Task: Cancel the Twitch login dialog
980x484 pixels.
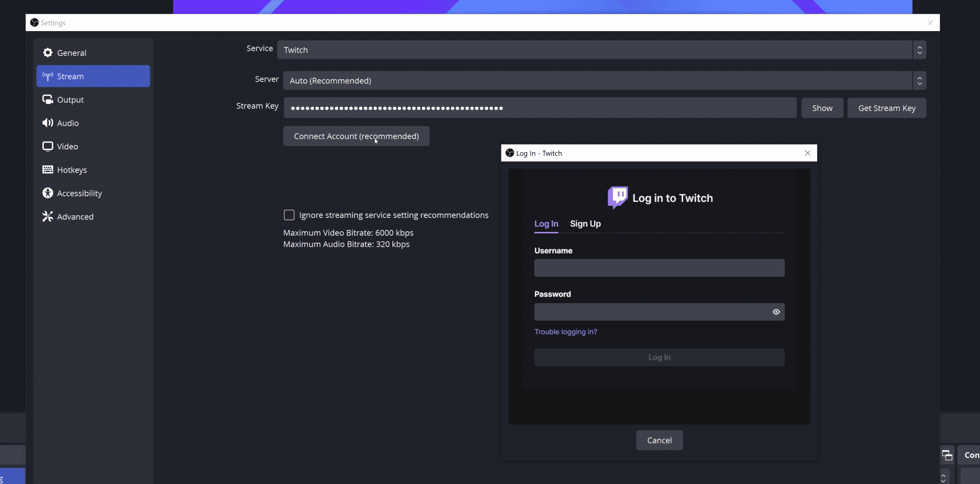Action: pyautogui.click(x=659, y=440)
